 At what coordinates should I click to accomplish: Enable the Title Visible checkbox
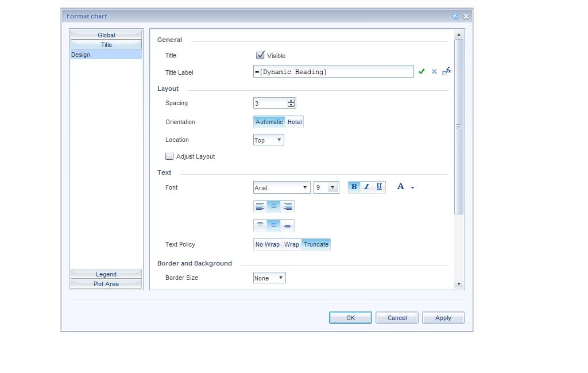click(261, 55)
